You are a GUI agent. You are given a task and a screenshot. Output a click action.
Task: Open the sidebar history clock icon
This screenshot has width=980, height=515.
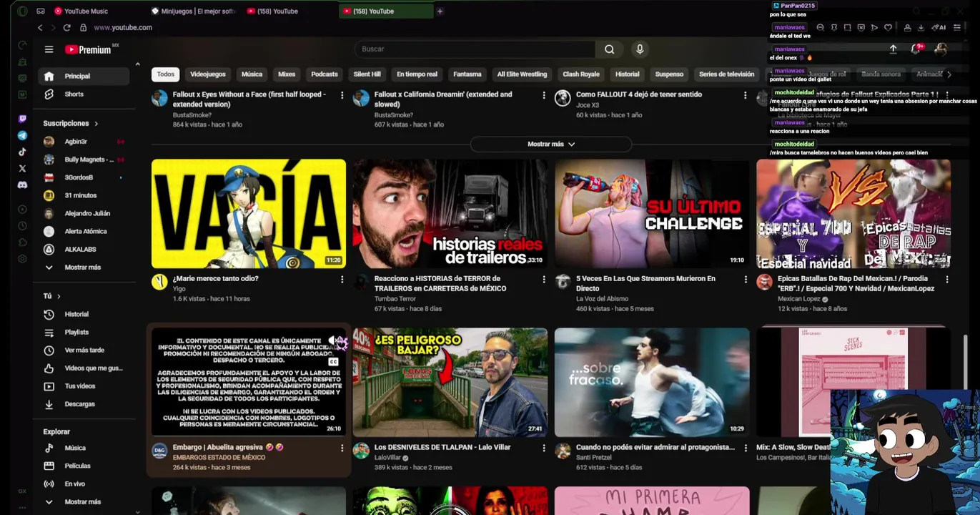coord(22,226)
